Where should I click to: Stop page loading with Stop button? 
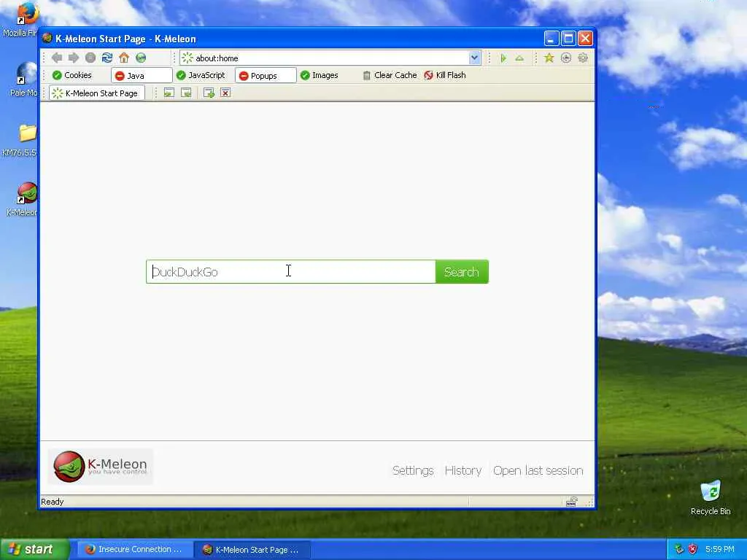pos(90,58)
